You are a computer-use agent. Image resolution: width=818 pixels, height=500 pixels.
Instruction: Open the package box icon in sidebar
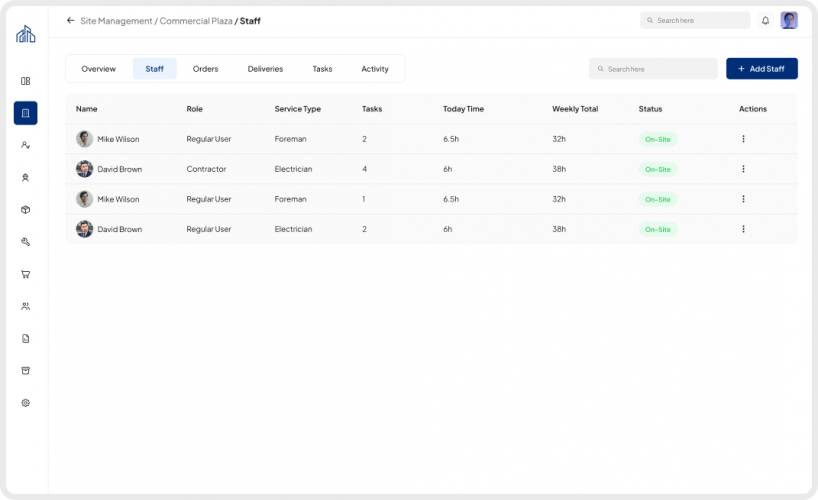(x=26, y=210)
